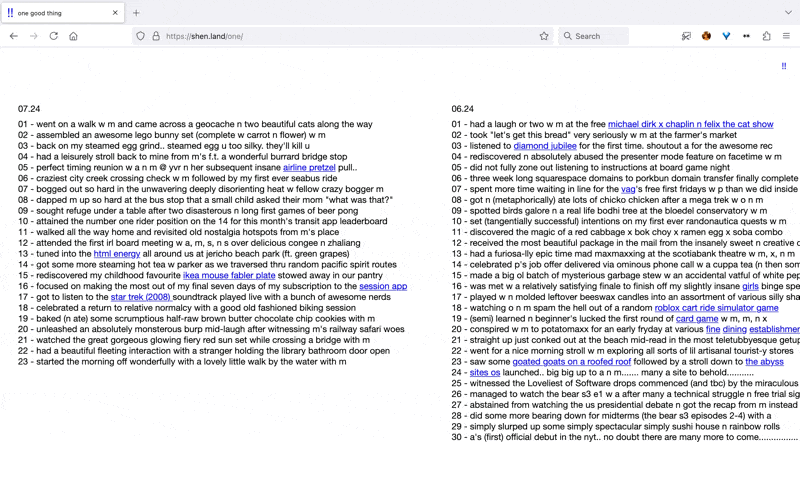View site security via padlock icon
The height and width of the screenshot is (500, 800).
click(x=155, y=36)
